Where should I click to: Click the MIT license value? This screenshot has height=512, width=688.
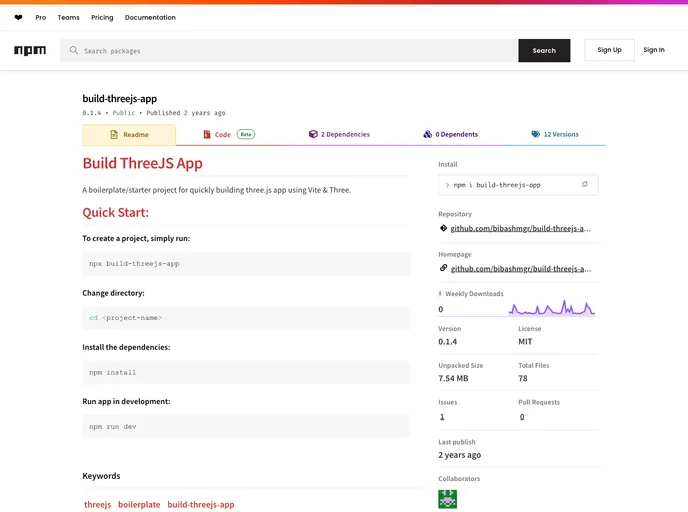click(x=525, y=341)
